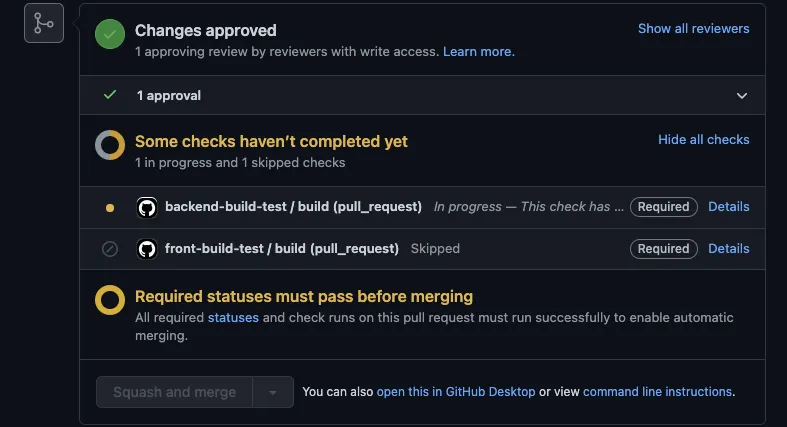Click the Squash and merge button
Image resolution: width=787 pixels, height=427 pixels.
[175, 392]
